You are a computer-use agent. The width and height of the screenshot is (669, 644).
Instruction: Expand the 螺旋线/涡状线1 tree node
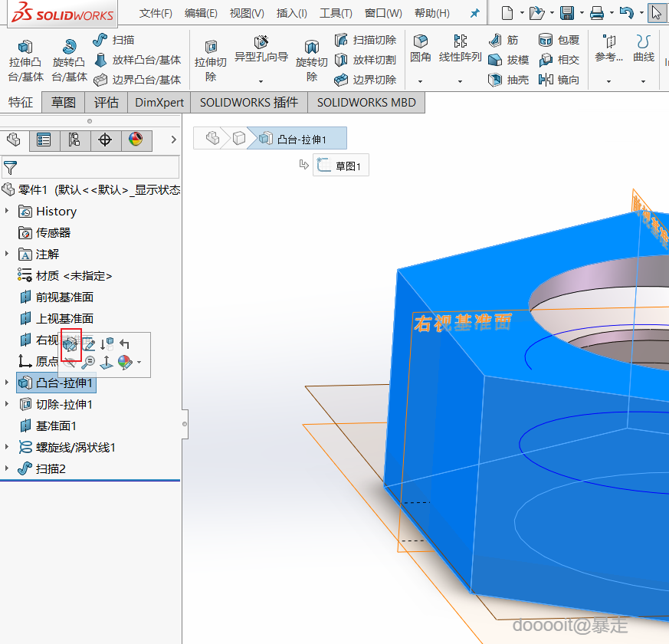[8, 447]
